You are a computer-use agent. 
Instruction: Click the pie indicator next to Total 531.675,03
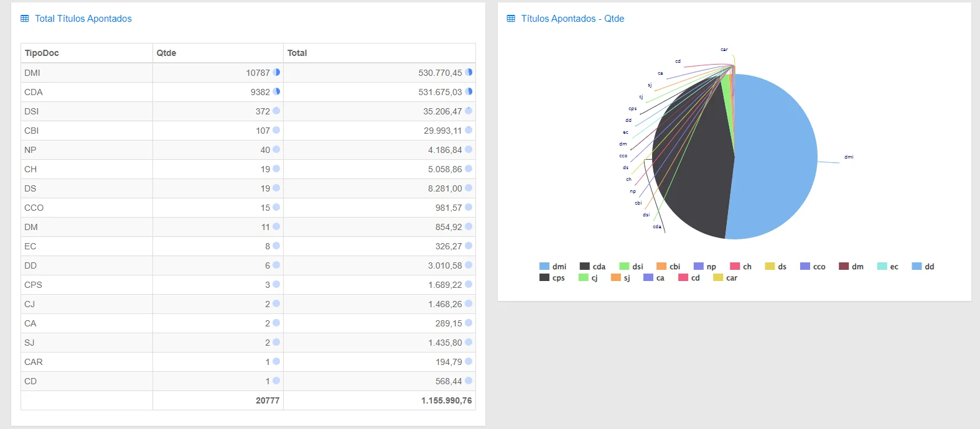point(469,91)
